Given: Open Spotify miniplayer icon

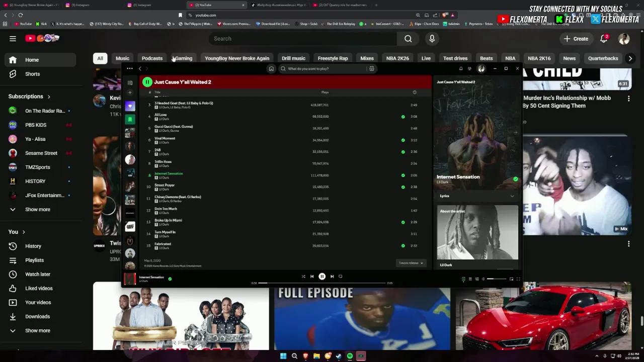Looking at the screenshot, I should 511,279.
